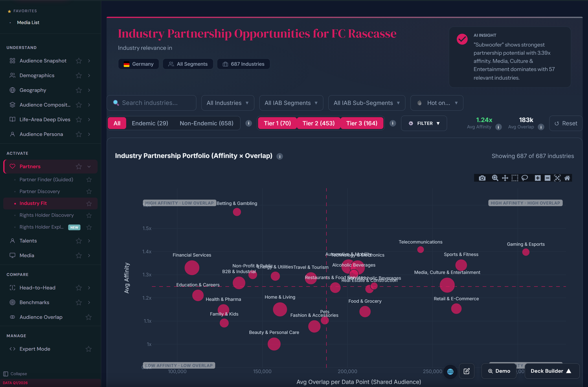
Task: Reset chart axes home icon
Action: 567,178
